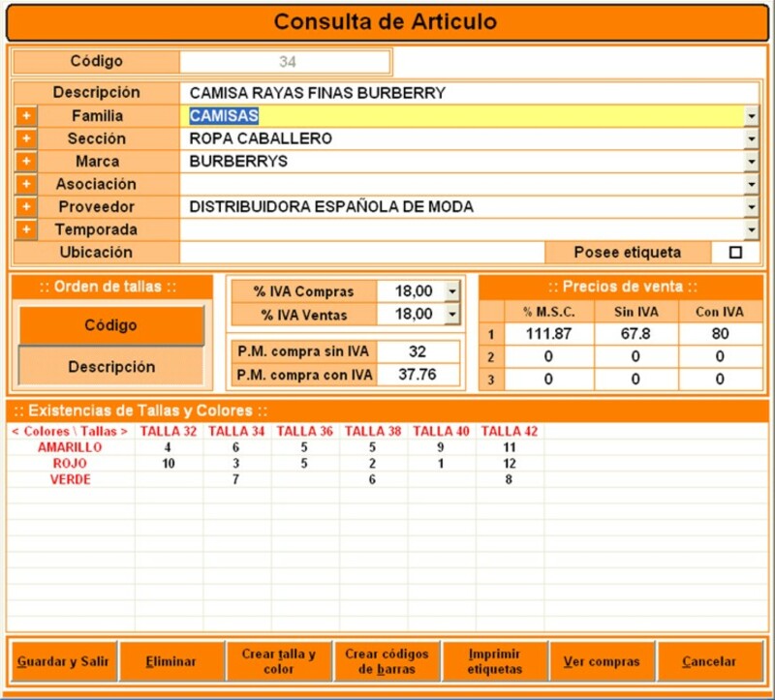Expand the Proveedor dropdown list
Image resolution: width=775 pixels, height=700 pixels.
click(752, 207)
